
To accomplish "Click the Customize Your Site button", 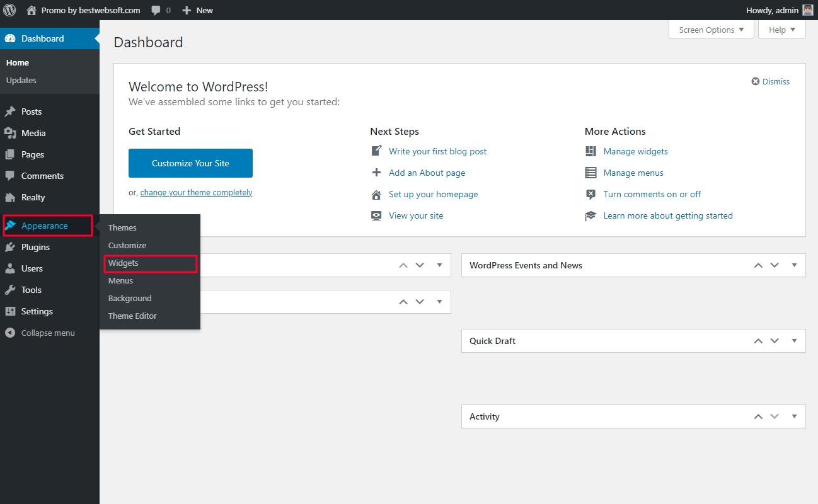I will [x=190, y=163].
